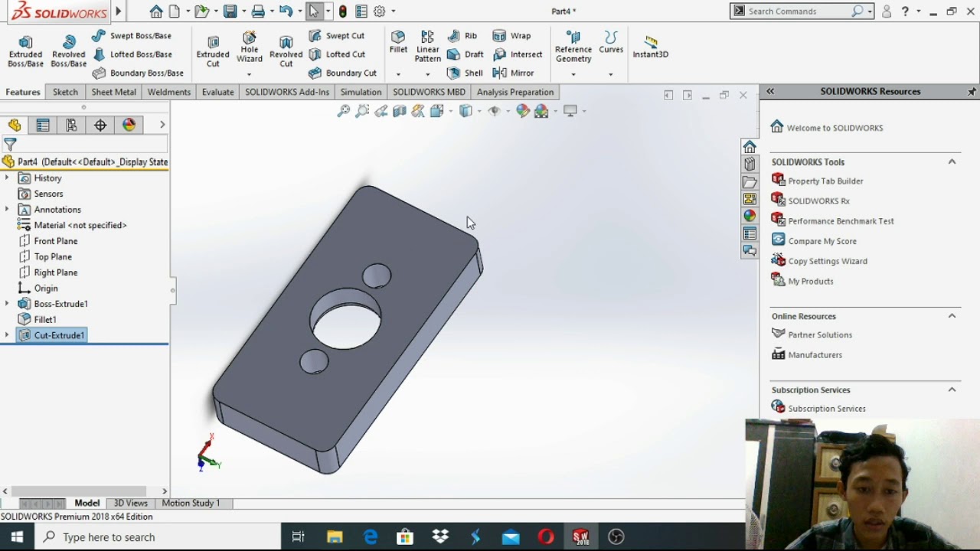Open the Linear Pattern tool
The image size is (980, 551).
click(x=427, y=47)
